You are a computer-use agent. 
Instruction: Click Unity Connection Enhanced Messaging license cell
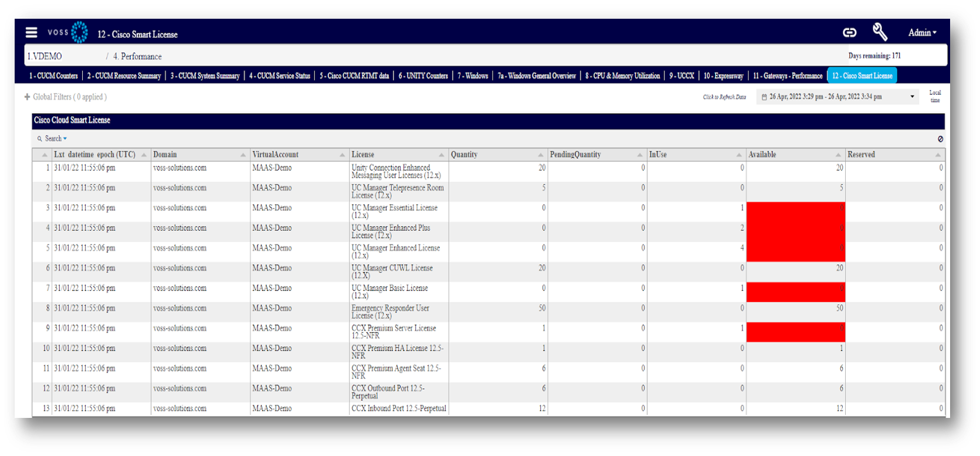click(x=398, y=172)
